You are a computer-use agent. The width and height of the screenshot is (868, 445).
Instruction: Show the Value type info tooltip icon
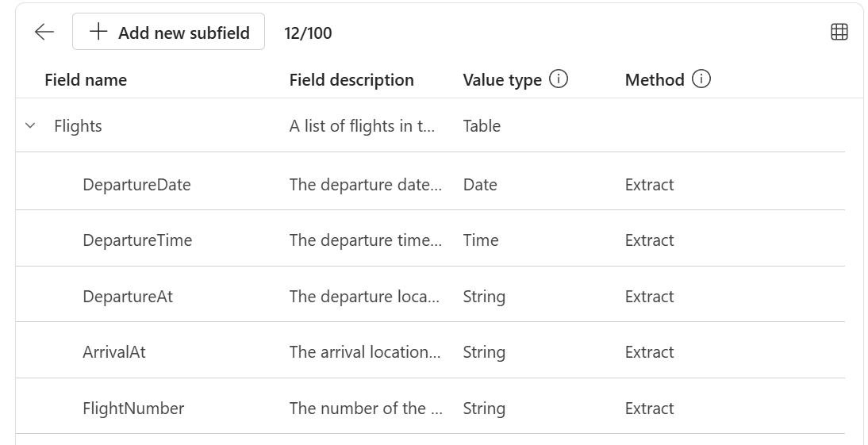click(x=558, y=79)
